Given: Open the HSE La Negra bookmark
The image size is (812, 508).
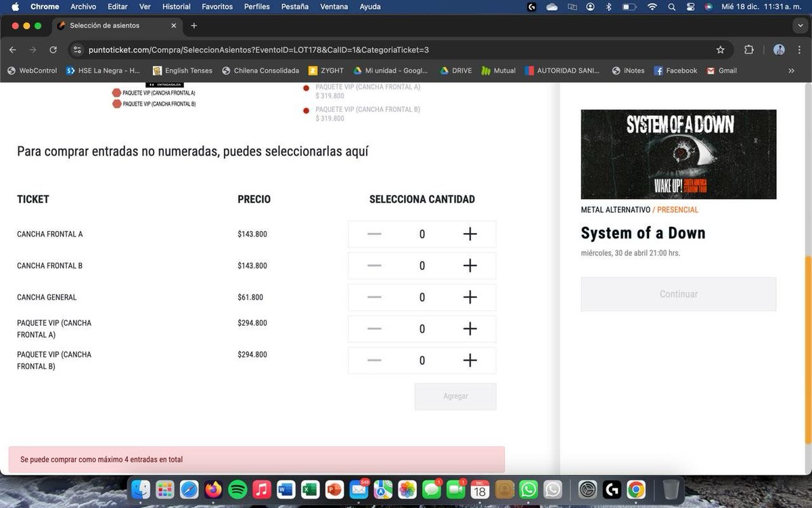Looking at the screenshot, I should (104, 70).
